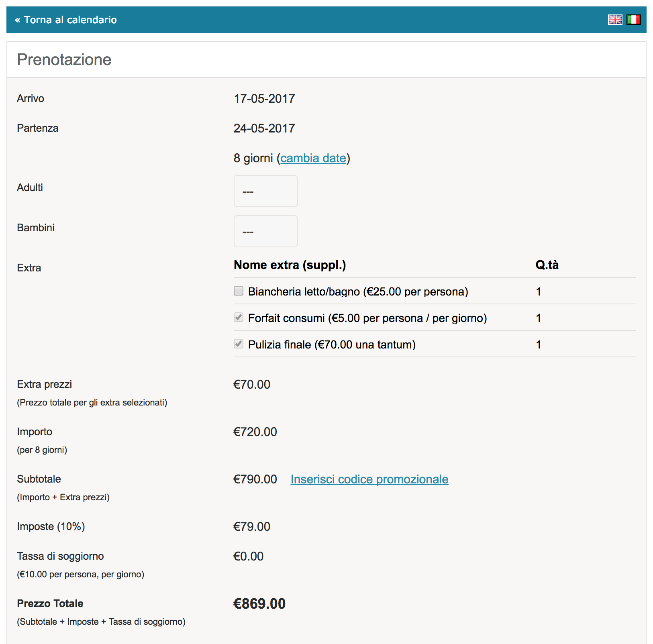Click the cambia date link
The image size is (653, 644).
[x=313, y=158]
